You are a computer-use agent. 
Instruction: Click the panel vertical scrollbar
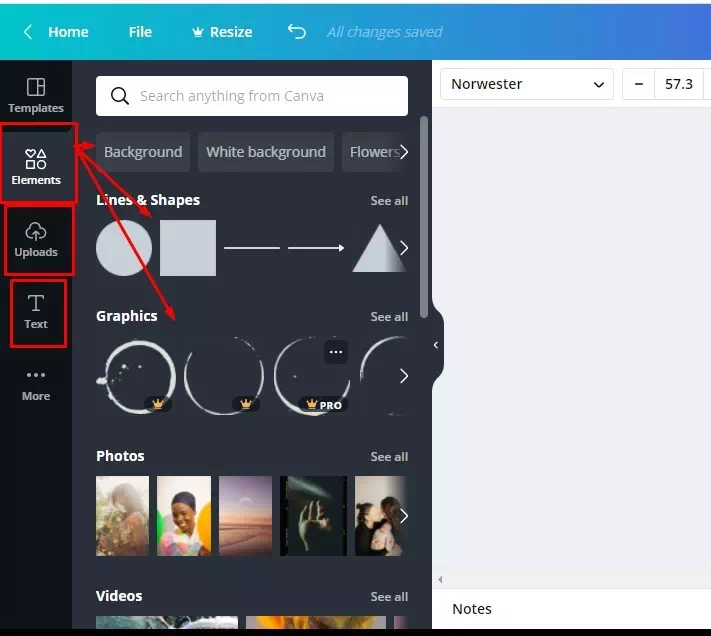coord(424,218)
